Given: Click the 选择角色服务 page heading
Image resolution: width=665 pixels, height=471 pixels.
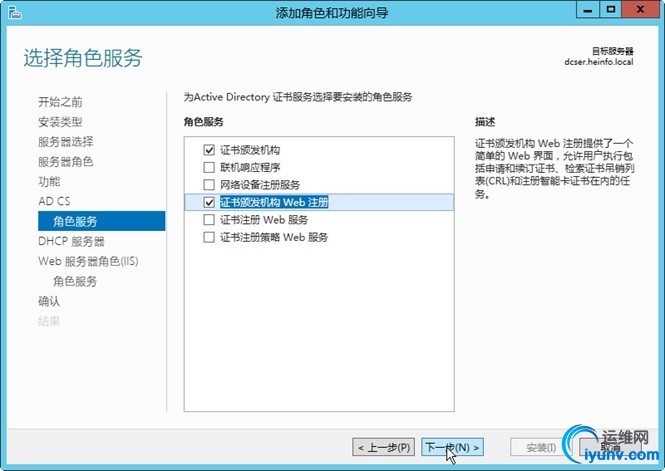Looking at the screenshot, I should (83, 58).
